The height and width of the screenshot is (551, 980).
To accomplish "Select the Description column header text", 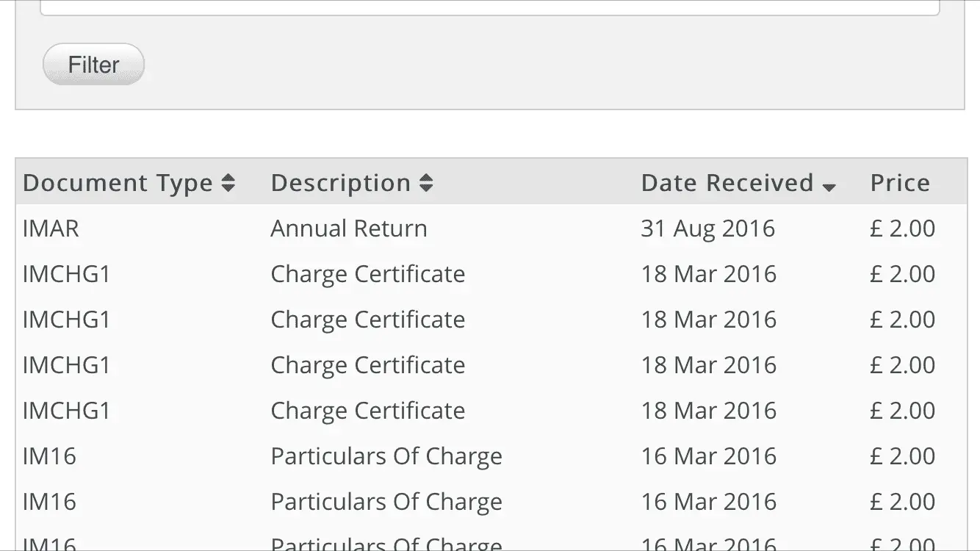I will pyautogui.click(x=340, y=183).
